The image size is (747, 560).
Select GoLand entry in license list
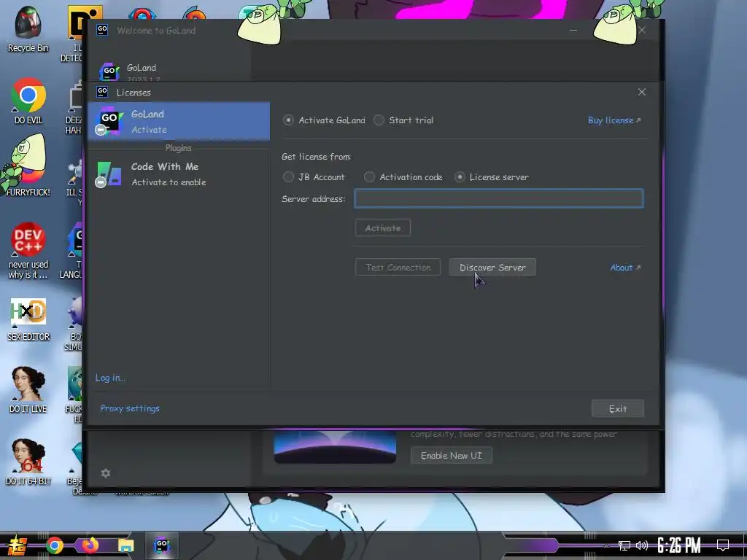179,122
